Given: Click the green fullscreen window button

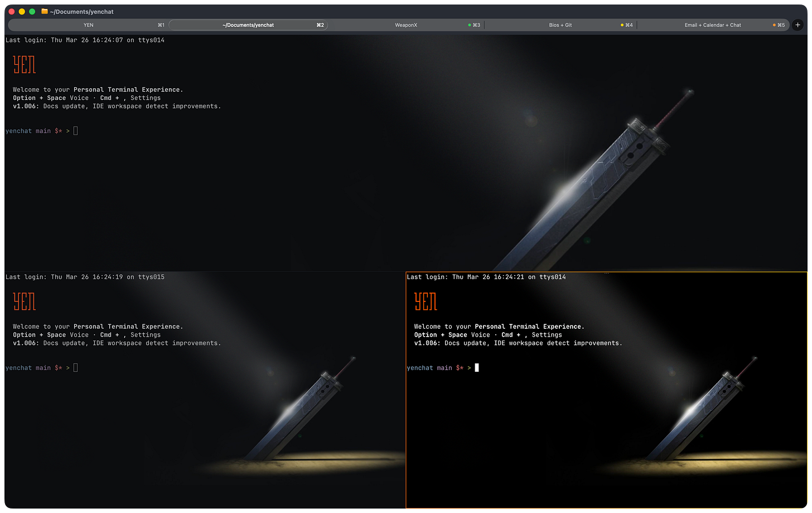Looking at the screenshot, I should (x=32, y=12).
